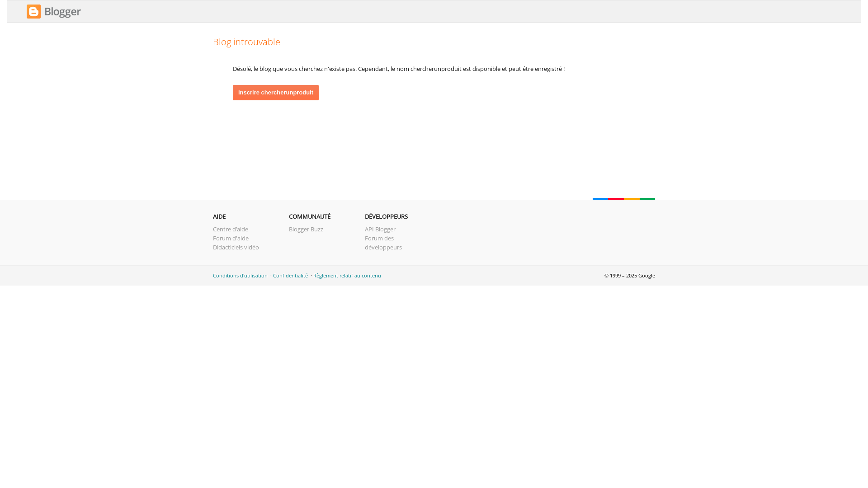Image resolution: width=868 pixels, height=488 pixels.
Task: Open the Confidentialité link
Action: [290, 276]
